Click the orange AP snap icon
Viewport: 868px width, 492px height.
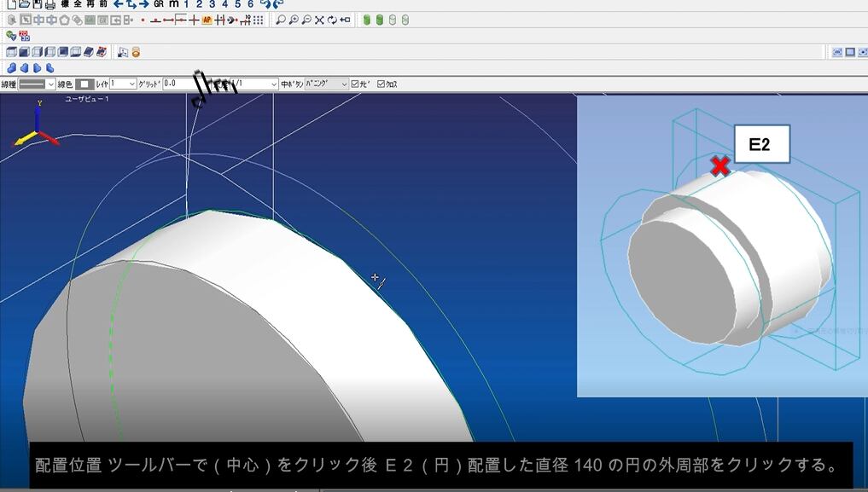(x=207, y=20)
